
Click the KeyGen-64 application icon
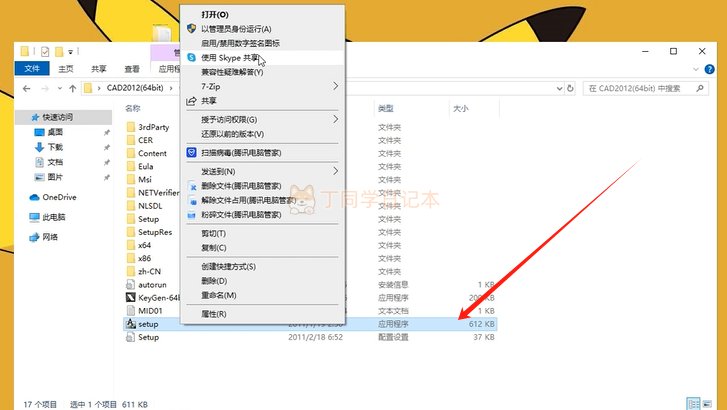[131, 298]
